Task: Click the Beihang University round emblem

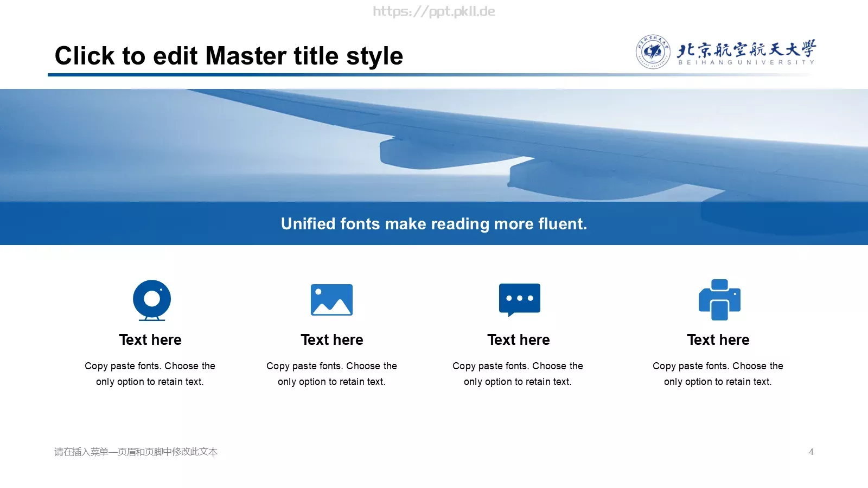Action: point(653,52)
